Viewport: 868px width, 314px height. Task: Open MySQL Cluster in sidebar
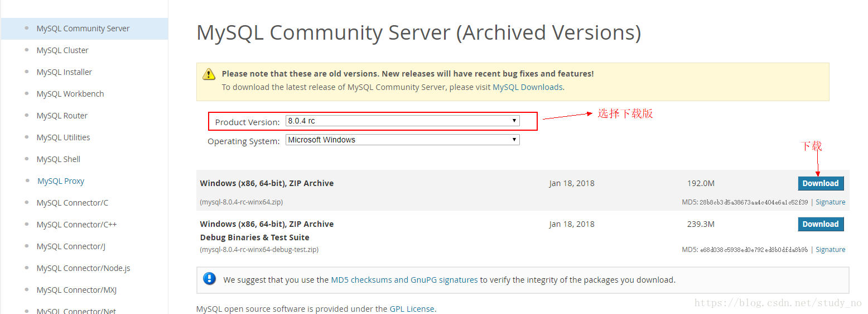click(62, 50)
